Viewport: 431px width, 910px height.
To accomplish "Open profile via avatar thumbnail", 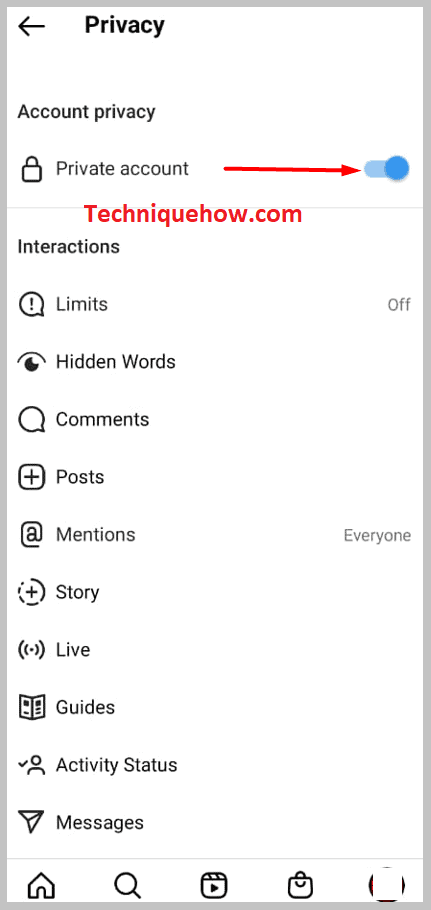I will (387, 886).
